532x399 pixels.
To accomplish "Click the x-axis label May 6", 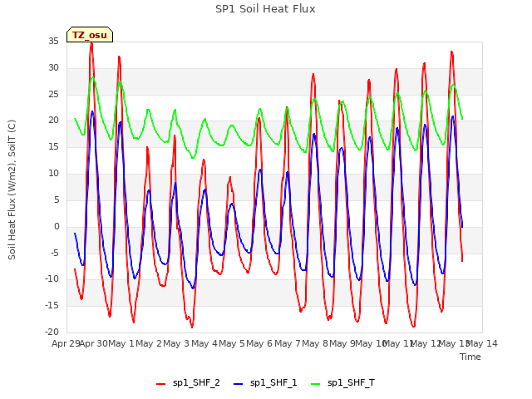I will point(259,343).
